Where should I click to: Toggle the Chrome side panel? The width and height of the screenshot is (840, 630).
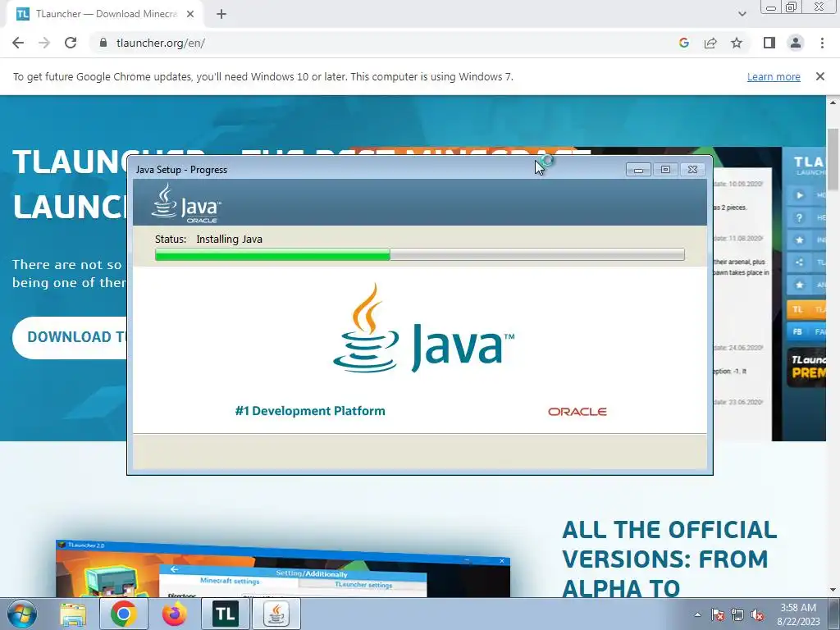pos(769,43)
